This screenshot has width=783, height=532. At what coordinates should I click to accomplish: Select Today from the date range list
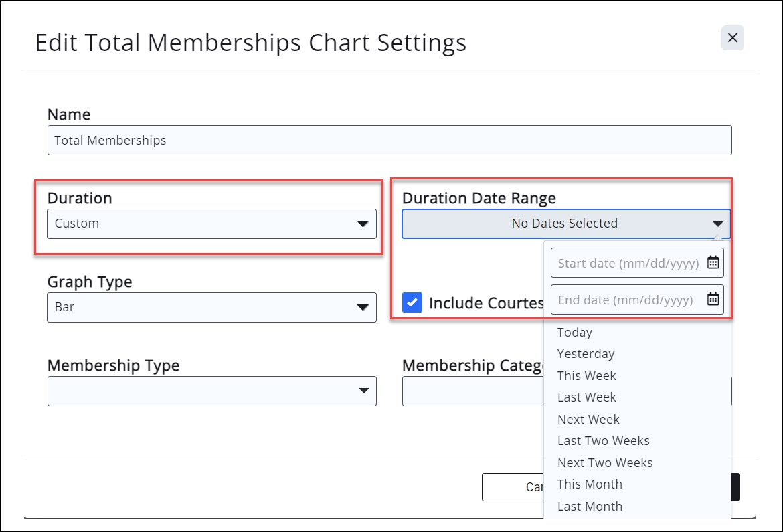574,332
